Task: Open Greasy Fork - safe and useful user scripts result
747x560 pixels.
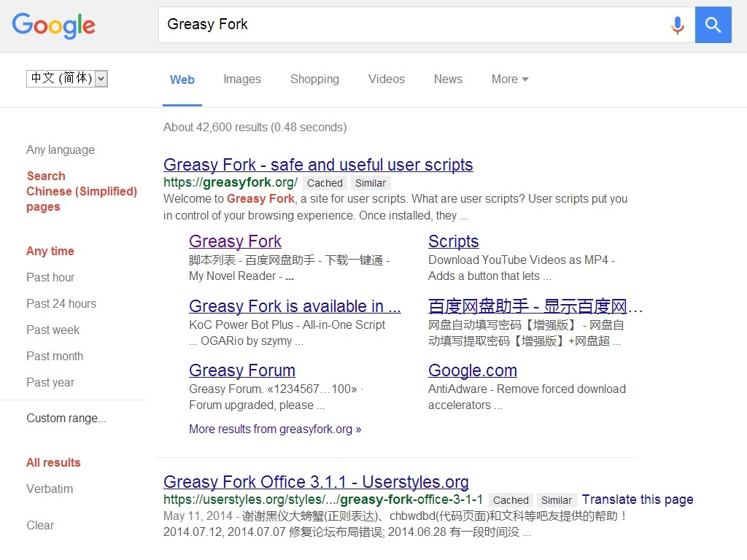Action: click(318, 165)
